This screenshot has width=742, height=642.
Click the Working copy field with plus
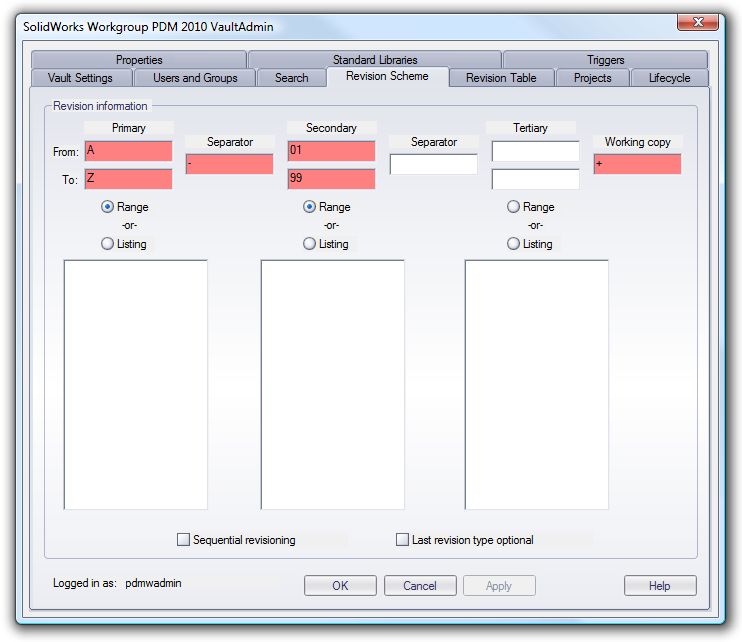[x=637, y=164]
